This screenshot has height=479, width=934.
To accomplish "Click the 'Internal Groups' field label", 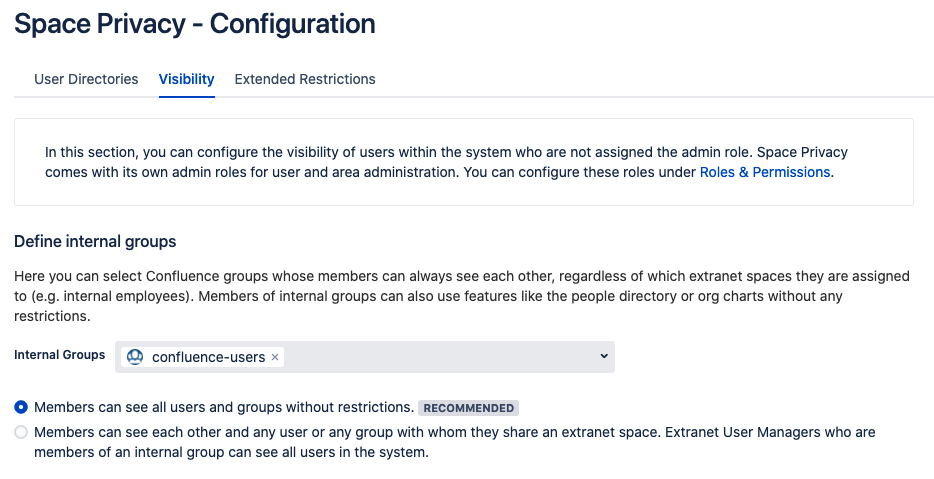I will [x=59, y=355].
